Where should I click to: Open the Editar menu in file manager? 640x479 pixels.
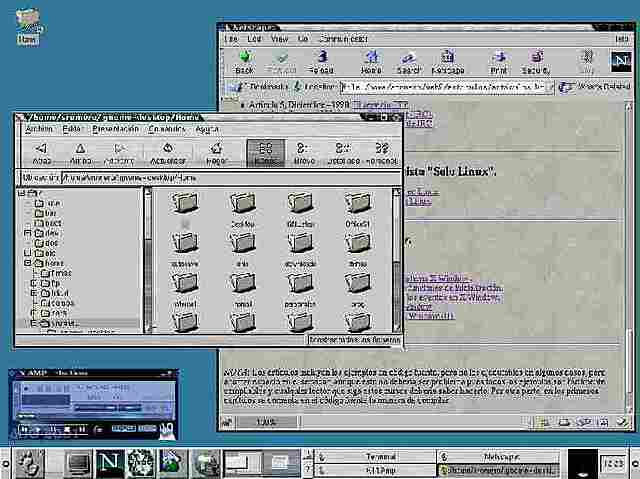(72, 129)
